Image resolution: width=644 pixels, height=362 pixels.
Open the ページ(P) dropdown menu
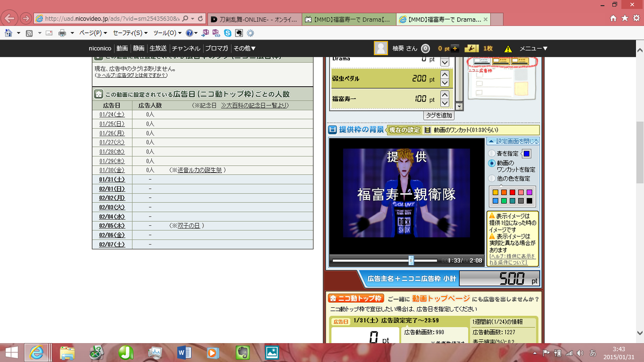point(93,33)
